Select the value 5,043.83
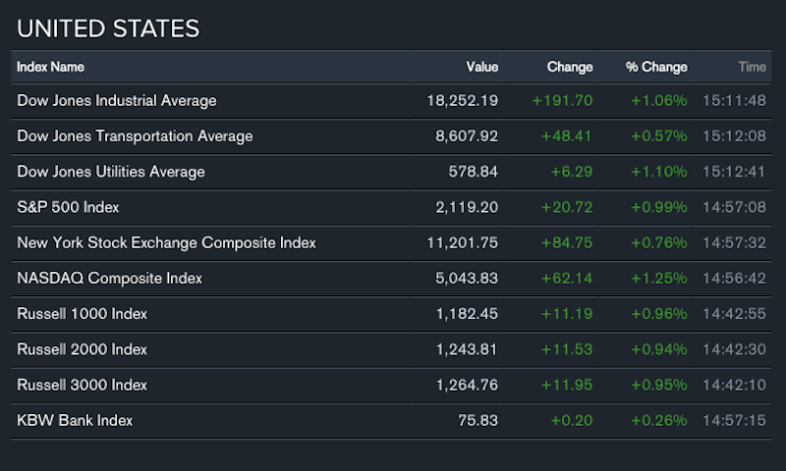786x471 pixels. (467, 279)
